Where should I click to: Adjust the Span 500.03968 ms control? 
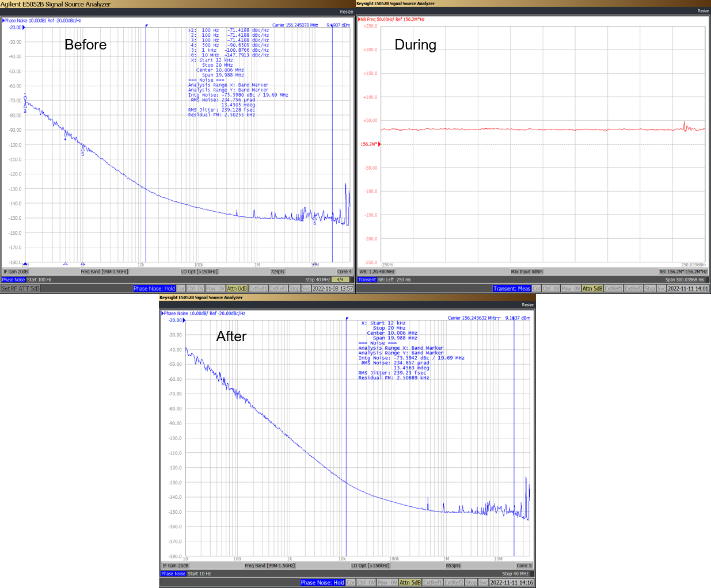(685, 279)
